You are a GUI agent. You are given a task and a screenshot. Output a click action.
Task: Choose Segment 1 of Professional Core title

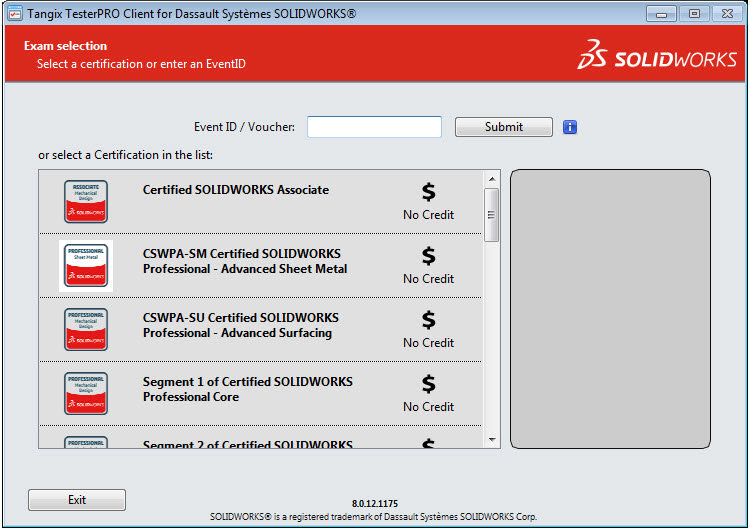pos(248,389)
